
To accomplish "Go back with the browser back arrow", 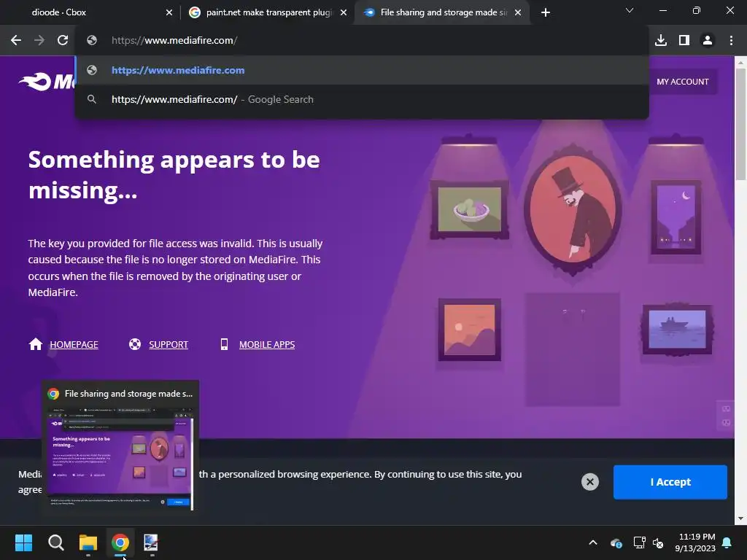I will coord(16,41).
